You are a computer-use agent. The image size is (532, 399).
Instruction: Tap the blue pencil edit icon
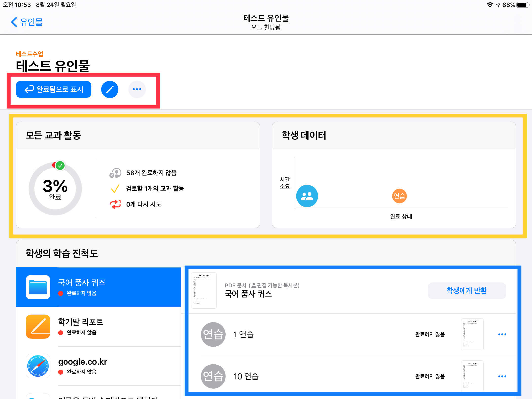pos(110,89)
